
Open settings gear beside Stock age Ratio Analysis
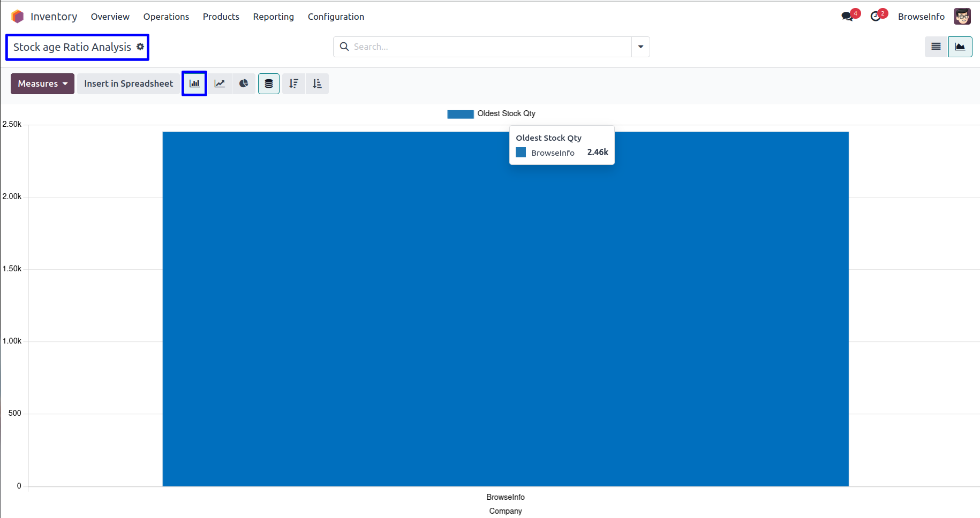(140, 47)
